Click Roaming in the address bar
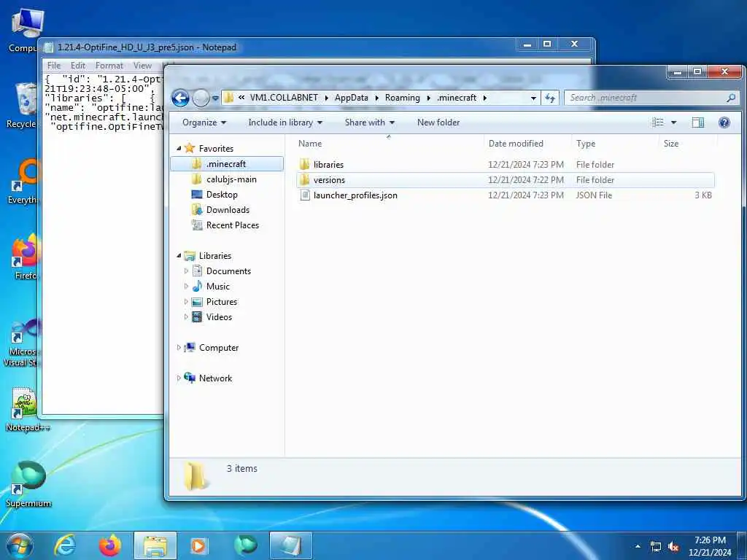The image size is (747, 560). click(403, 98)
